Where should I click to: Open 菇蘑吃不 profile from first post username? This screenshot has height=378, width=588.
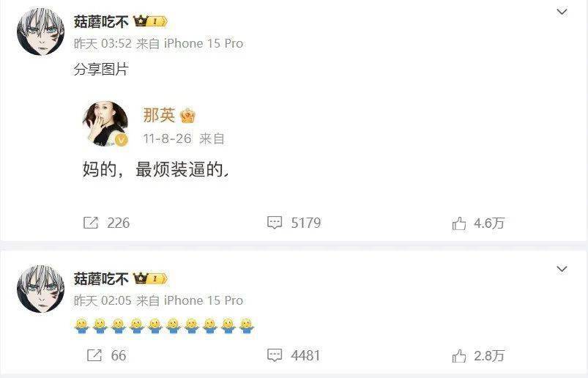[x=101, y=22]
